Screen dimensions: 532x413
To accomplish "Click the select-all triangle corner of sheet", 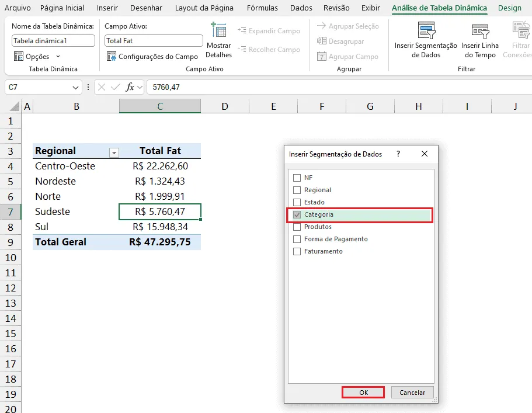I will point(14,106).
